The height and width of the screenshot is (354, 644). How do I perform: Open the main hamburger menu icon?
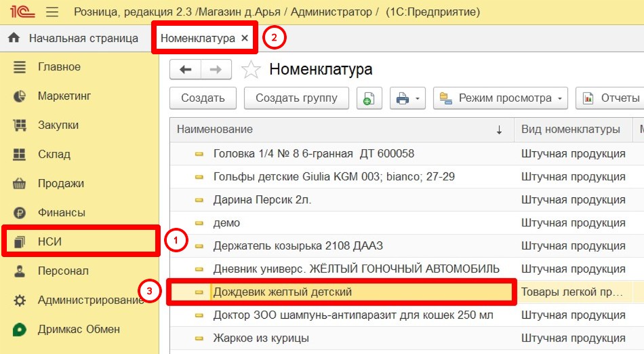tap(52, 12)
